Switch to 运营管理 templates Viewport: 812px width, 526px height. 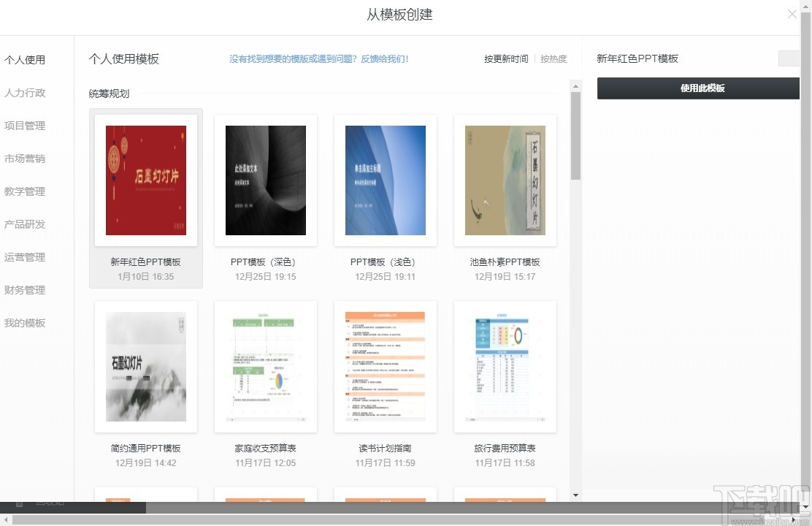(x=25, y=258)
